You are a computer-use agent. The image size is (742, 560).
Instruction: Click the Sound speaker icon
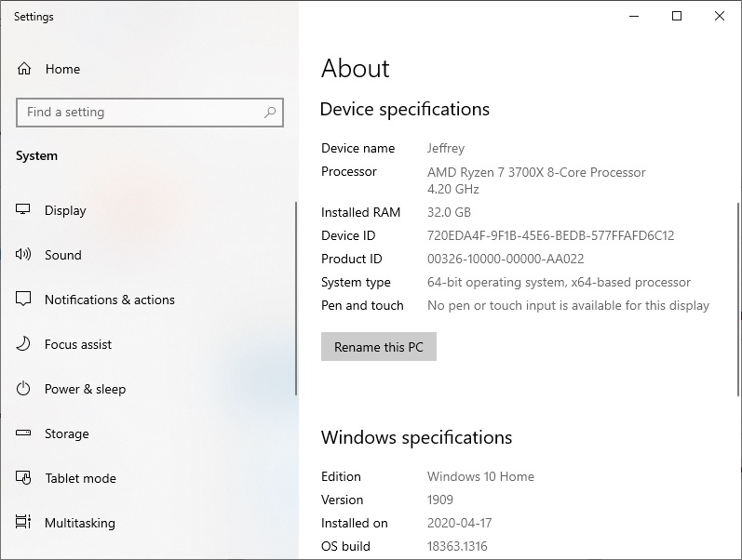[22, 255]
